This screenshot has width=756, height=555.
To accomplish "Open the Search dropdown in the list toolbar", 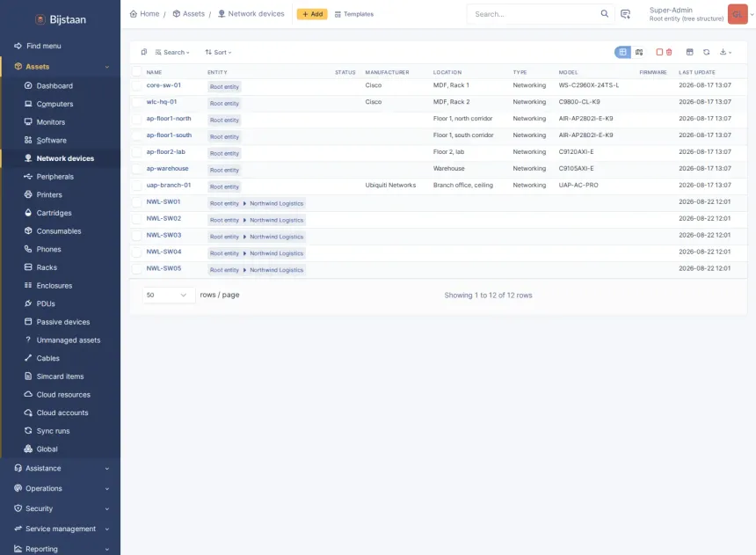I will pyautogui.click(x=172, y=52).
